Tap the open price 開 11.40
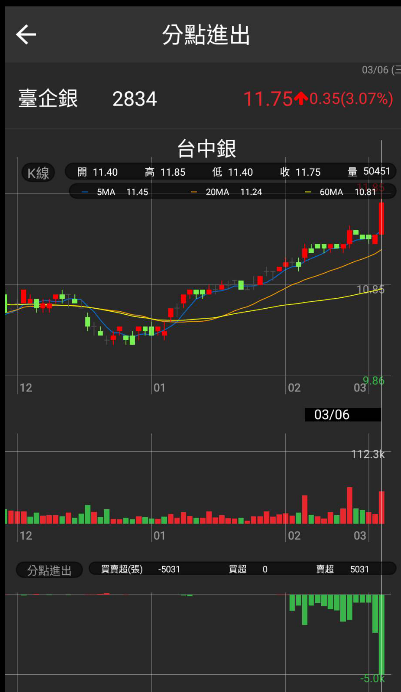The image size is (401, 692). click(97, 172)
